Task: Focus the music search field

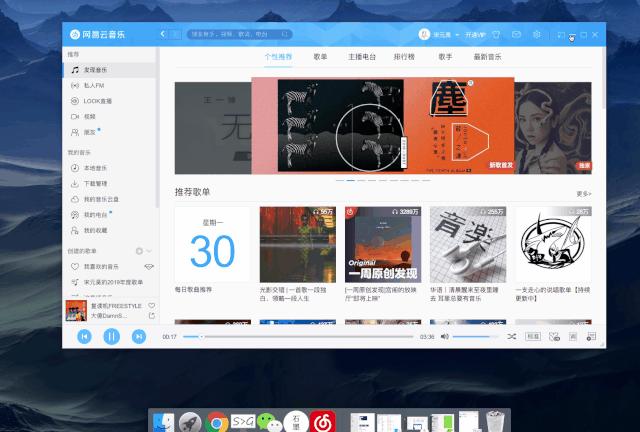Action: click(240, 34)
